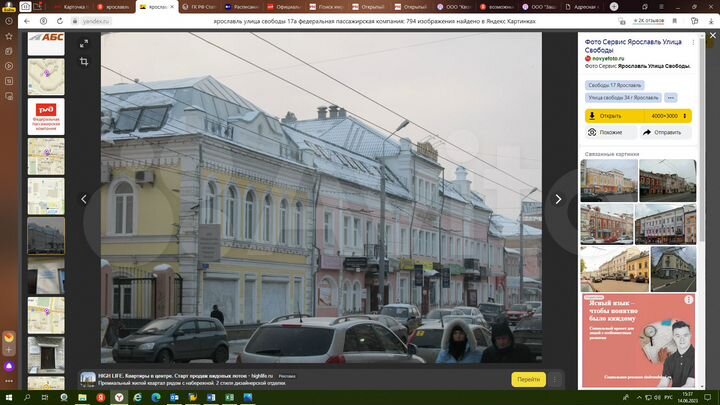The image size is (720, 405).
Task: Open the sidebar play media icon
Action: coord(9,66)
